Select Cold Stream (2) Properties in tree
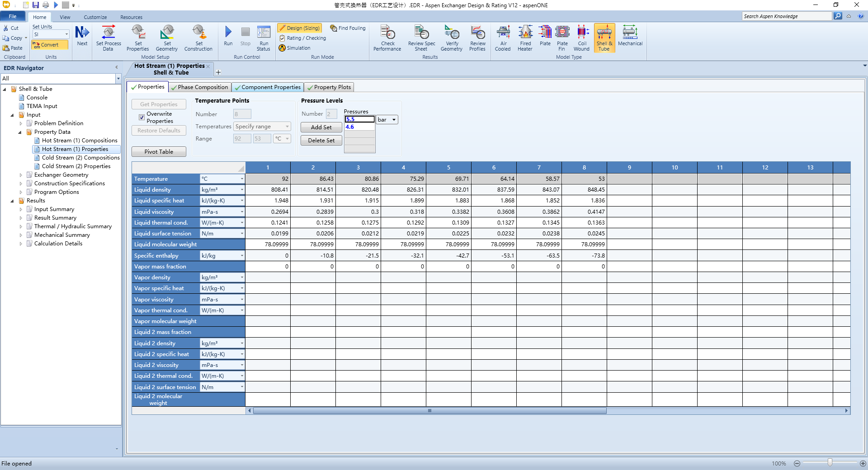This screenshot has height=470, width=868. [x=76, y=166]
